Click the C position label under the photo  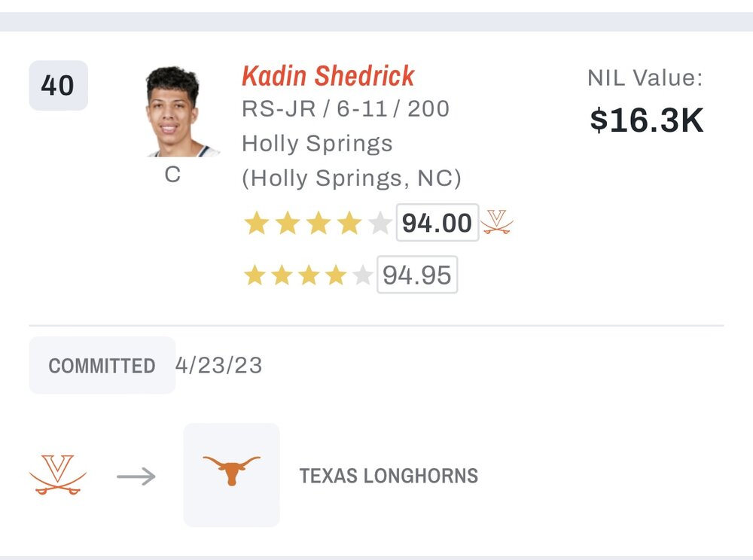click(x=173, y=175)
